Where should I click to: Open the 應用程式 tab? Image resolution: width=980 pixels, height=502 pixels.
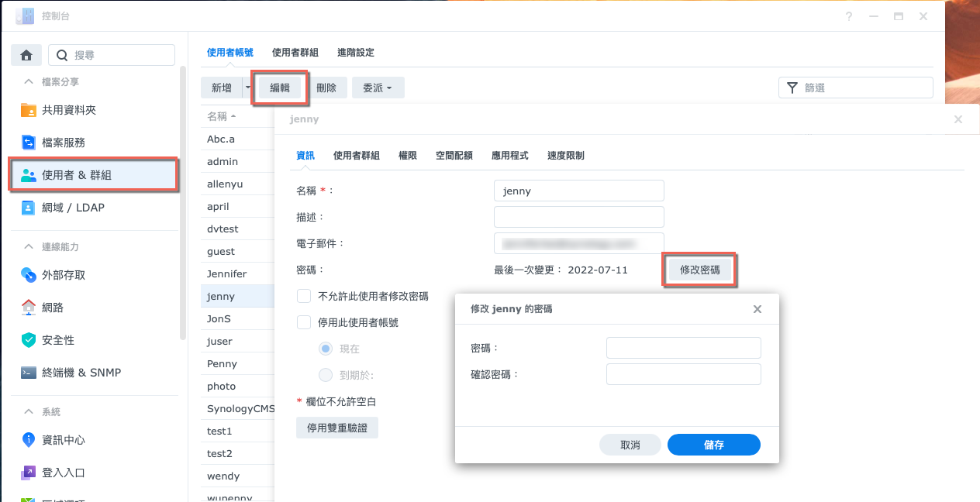point(510,156)
